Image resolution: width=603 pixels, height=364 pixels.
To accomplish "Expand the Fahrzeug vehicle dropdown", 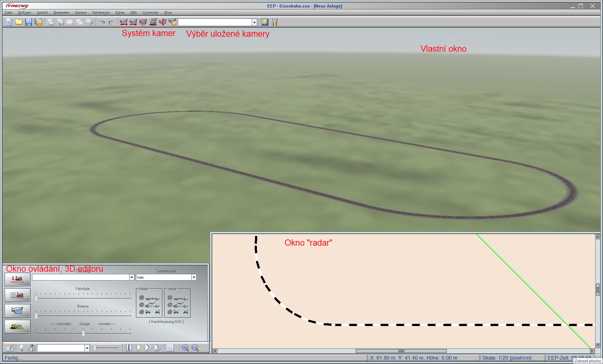I will tap(132, 277).
